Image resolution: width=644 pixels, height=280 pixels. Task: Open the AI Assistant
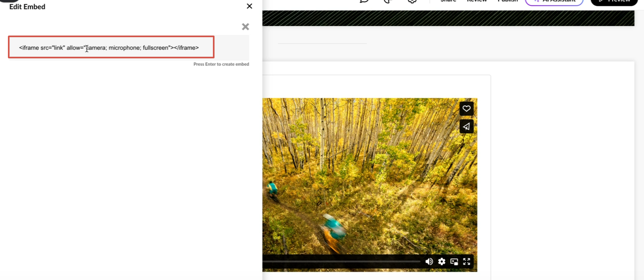(554, 2)
